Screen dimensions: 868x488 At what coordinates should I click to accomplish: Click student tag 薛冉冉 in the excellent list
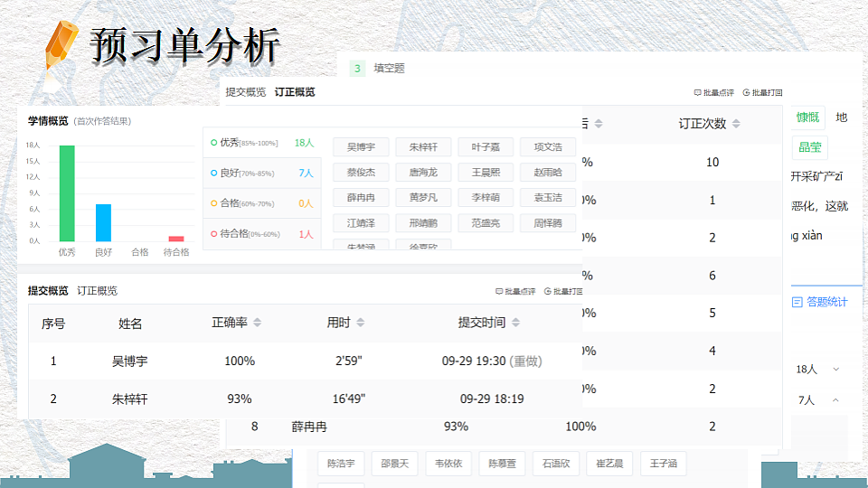361,198
